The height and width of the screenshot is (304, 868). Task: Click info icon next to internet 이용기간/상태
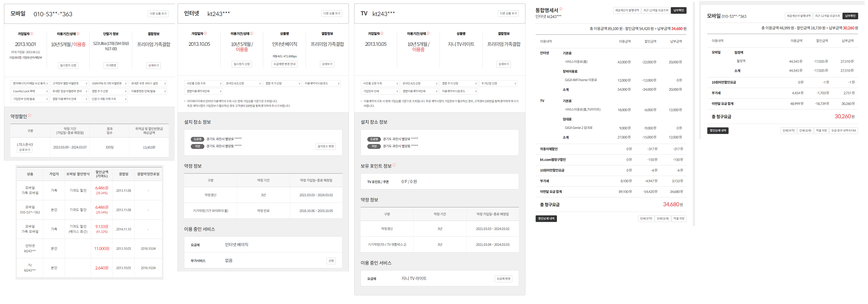(252, 33)
